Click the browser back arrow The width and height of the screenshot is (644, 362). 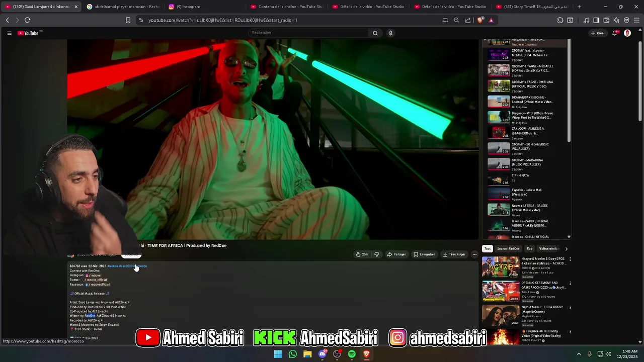[8, 20]
